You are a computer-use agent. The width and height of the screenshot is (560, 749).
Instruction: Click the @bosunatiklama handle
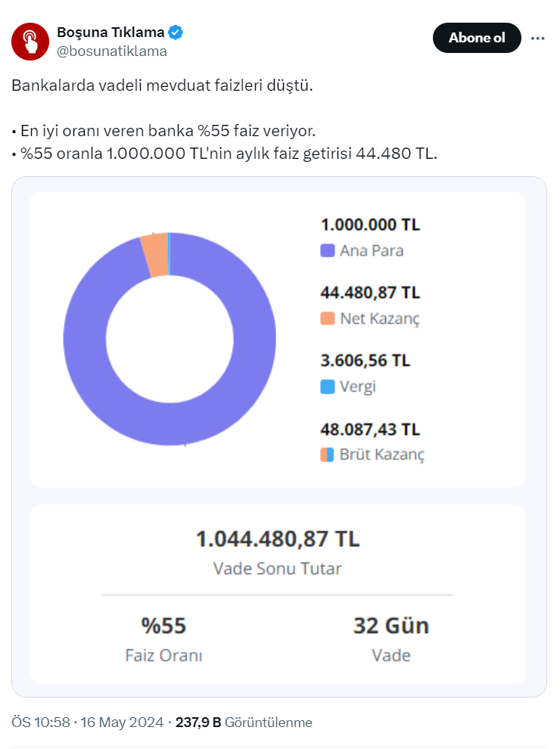112,51
